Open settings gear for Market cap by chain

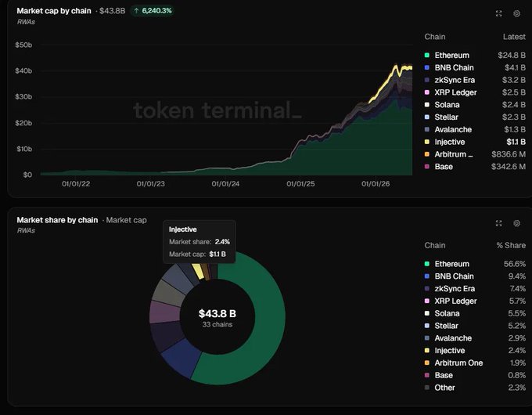tap(516, 13)
